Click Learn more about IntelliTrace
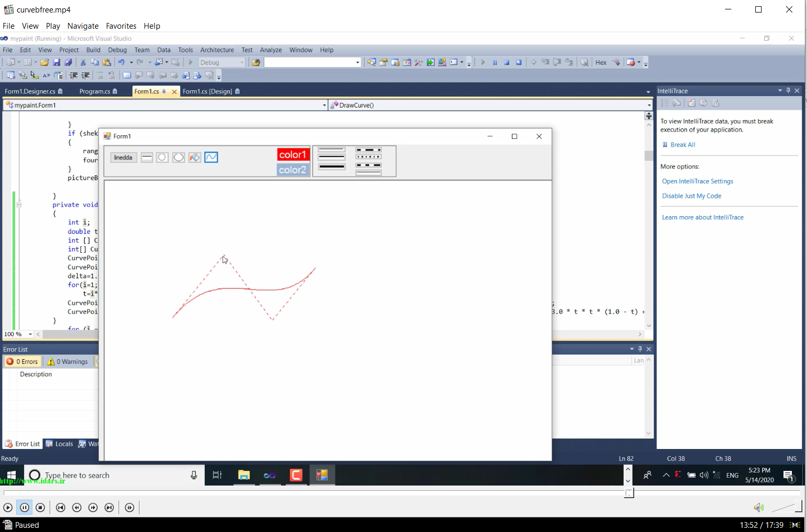The width and height of the screenshot is (807, 532). (x=703, y=217)
